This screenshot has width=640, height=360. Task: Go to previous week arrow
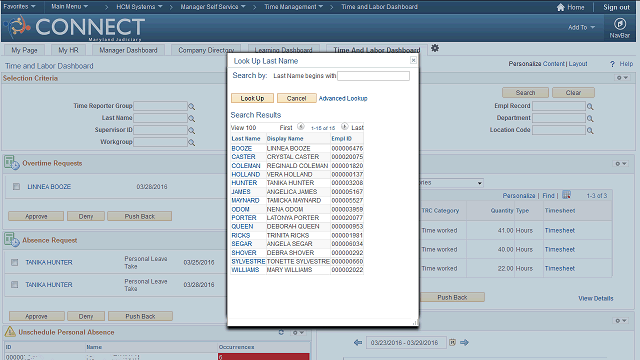click(358, 342)
